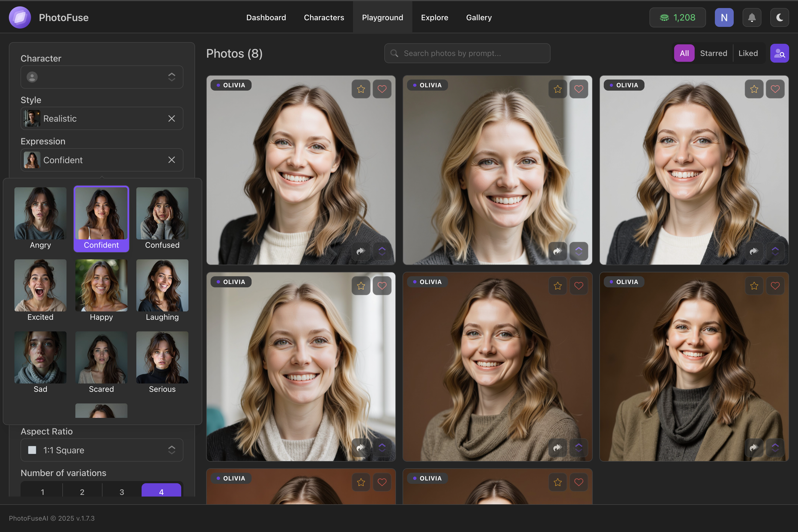The height and width of the screenshot is (532, 798).
Task: Open the Character selection dropdown
Action: coord(101,77)
